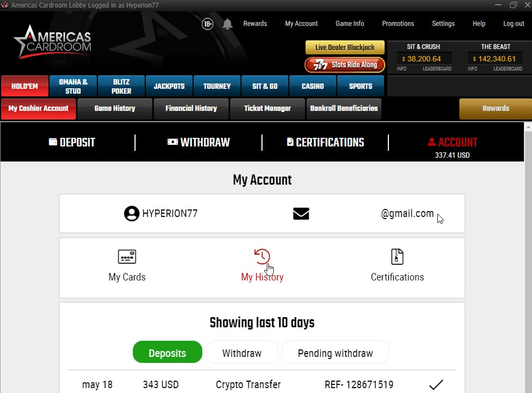The image size is (532, 393).
Task: Launch Live Dealer Blackjack
Action: pyautogui.click(x=345, y=47)
